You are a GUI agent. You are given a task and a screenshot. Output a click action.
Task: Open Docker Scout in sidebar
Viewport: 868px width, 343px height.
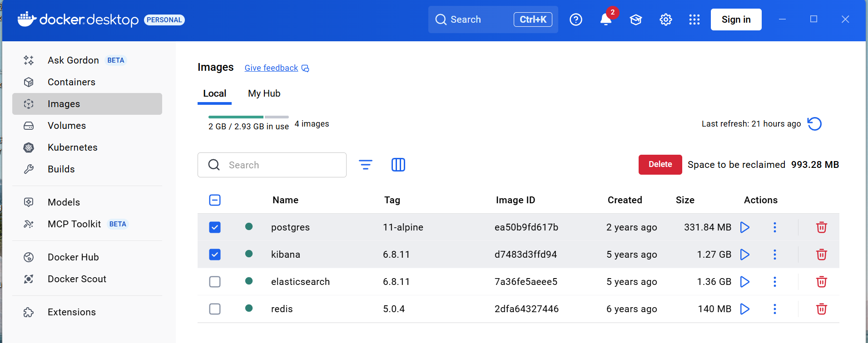pos(87,279)
